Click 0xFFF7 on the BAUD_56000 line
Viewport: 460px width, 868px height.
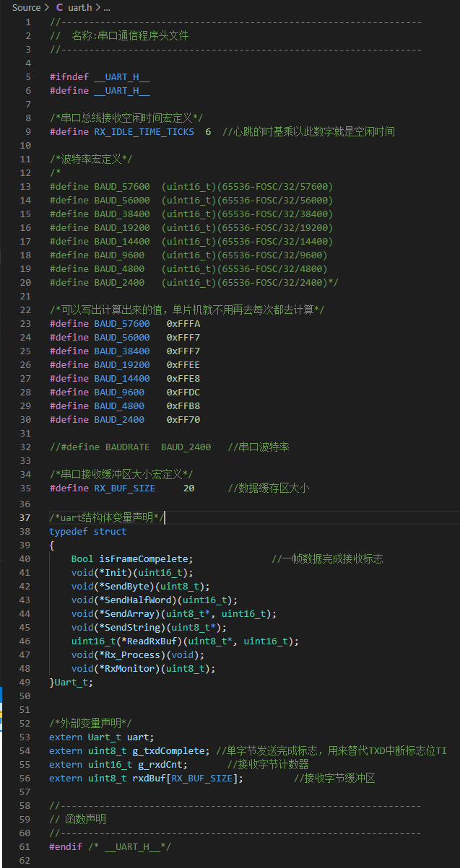point(183,337)
